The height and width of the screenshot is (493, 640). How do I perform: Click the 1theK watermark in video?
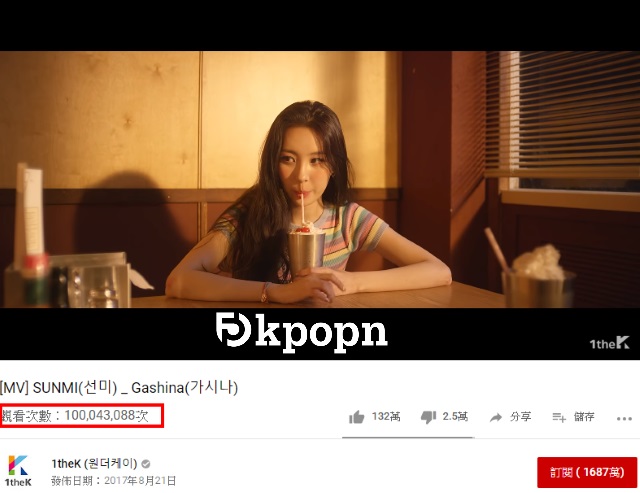(609, 343)
